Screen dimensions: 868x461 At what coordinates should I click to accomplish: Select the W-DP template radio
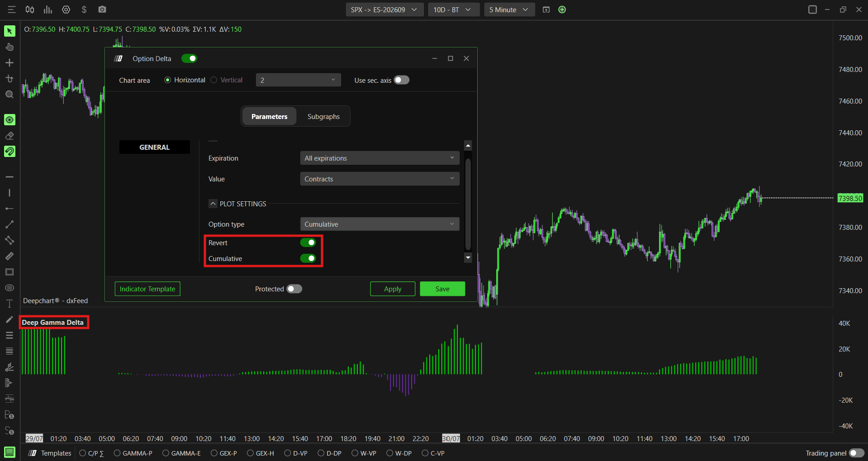(389, 453)
